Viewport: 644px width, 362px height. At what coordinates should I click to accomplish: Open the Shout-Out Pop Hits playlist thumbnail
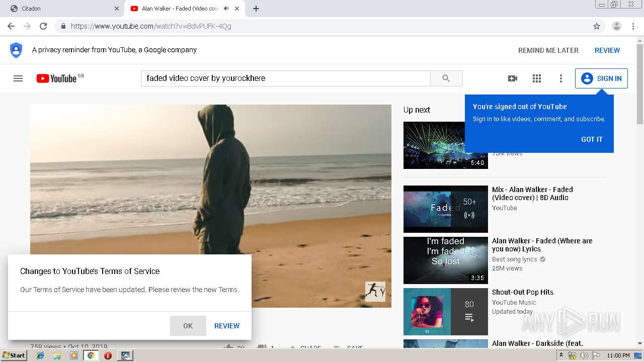coord(446,312)
